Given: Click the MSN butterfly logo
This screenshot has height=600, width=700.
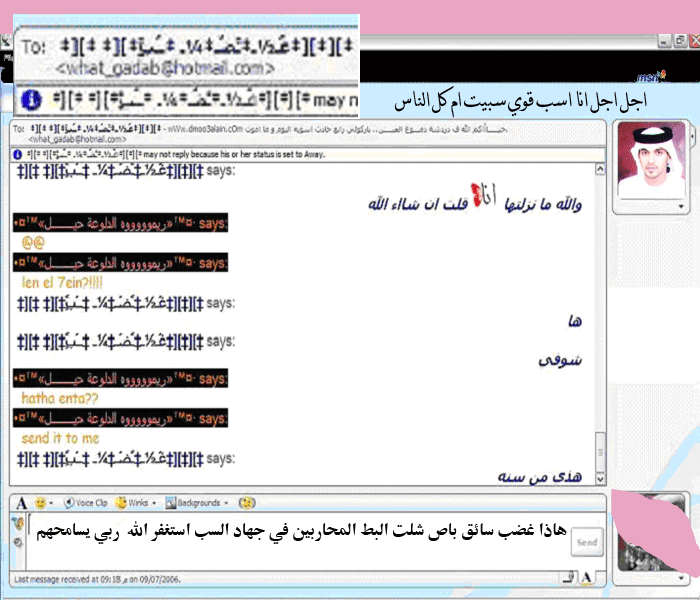Looking at the screenshot, I should (x=651, y=77).
